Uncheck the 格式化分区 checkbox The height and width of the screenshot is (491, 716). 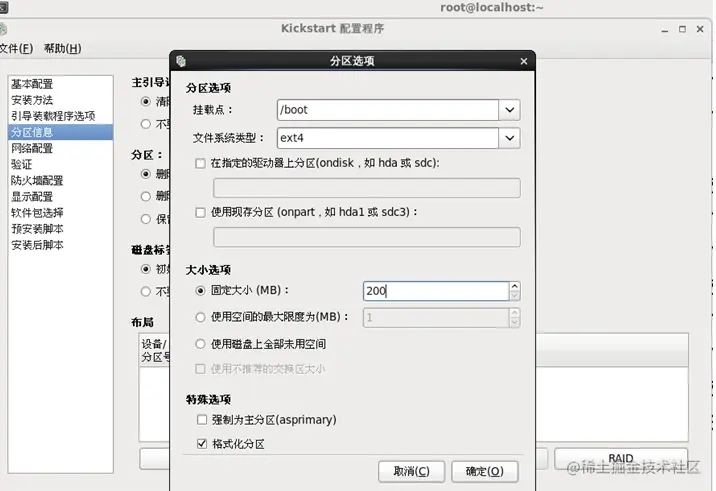[201, 443]
